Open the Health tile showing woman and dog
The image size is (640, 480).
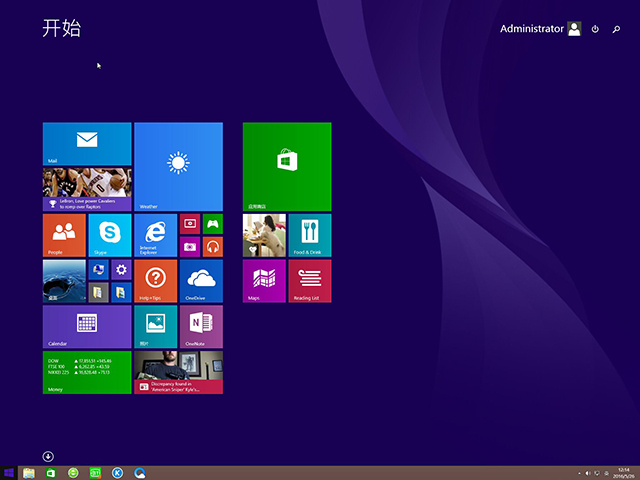pyautogui.click(x=264, y=235)
